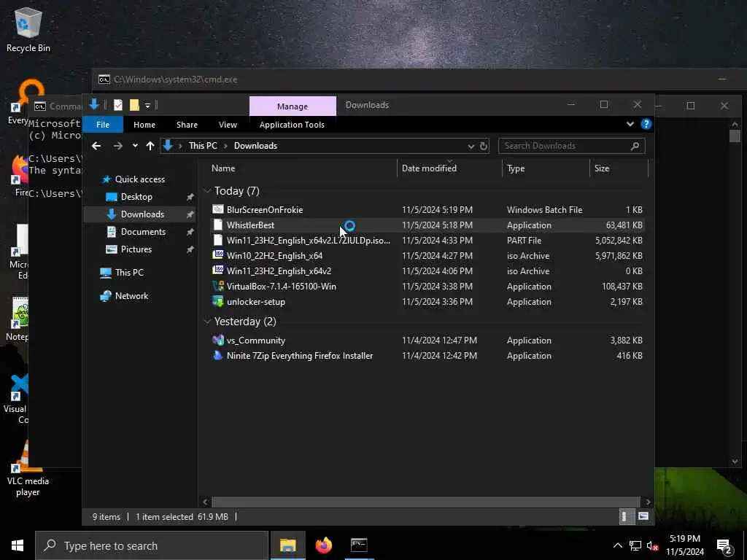Viewport: 747px width, 560px height.
Task: Open the network tray icon
Action: (635, 545)
